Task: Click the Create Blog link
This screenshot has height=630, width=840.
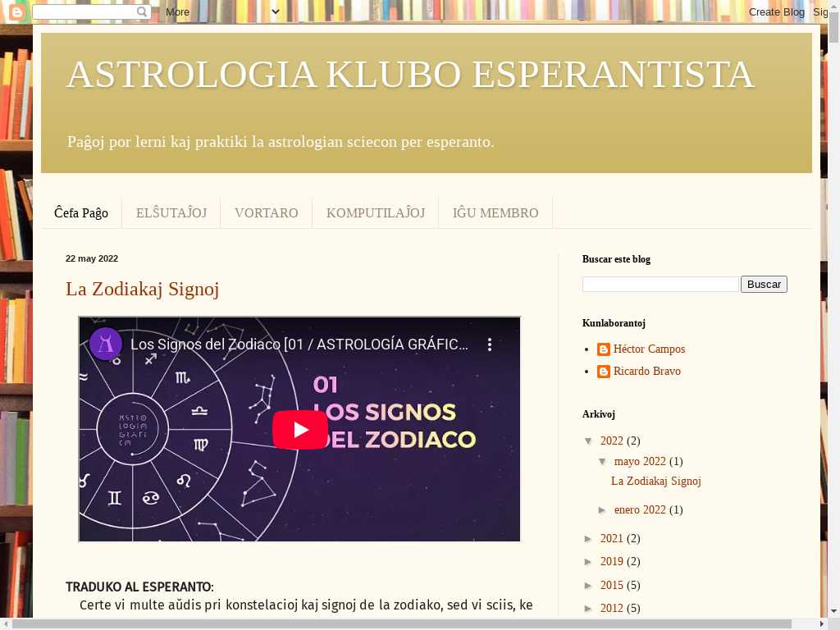Action: [776, 12]
